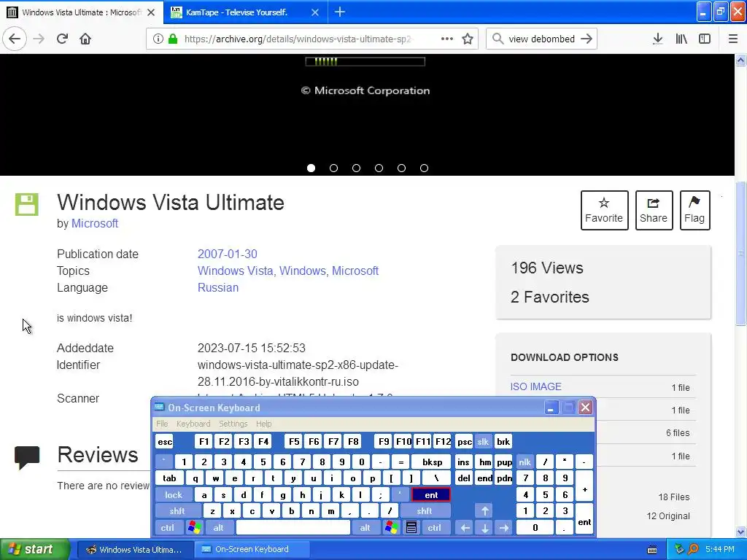Screen dimensions: 747x560
Task: Click the bksp key on keyboard
Action: tap(432, 462)
